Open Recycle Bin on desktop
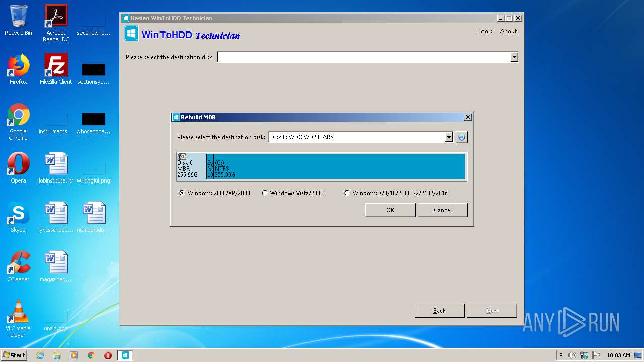Viewport: 644px width, 362px height. (x=18, y=20)
